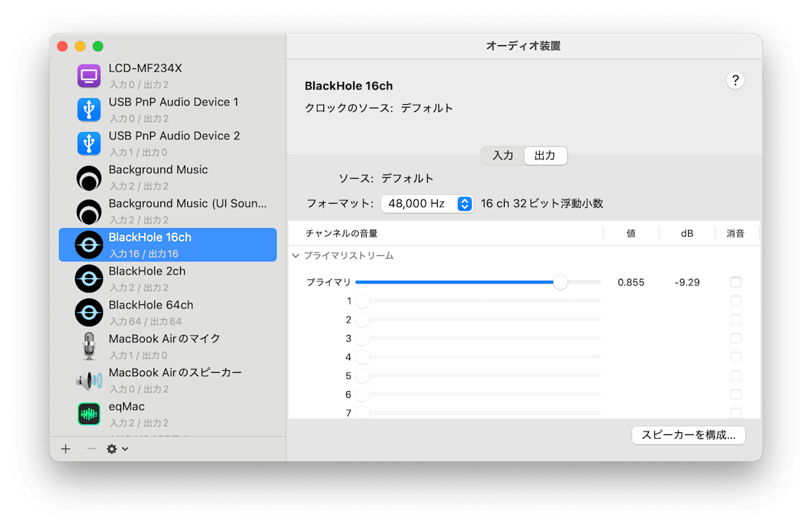Click the 値 column header
812x527 pixels.
click(631, 233)
